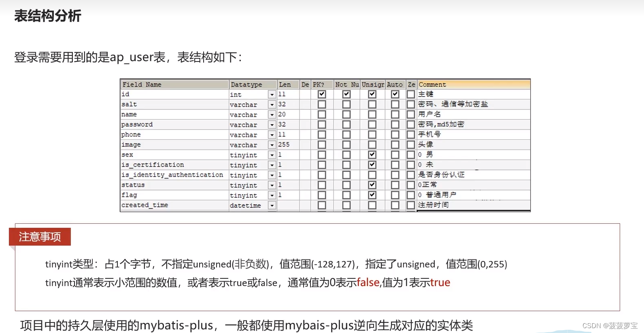
Task: Click the red word true
Action: click(x=440, y=282)
